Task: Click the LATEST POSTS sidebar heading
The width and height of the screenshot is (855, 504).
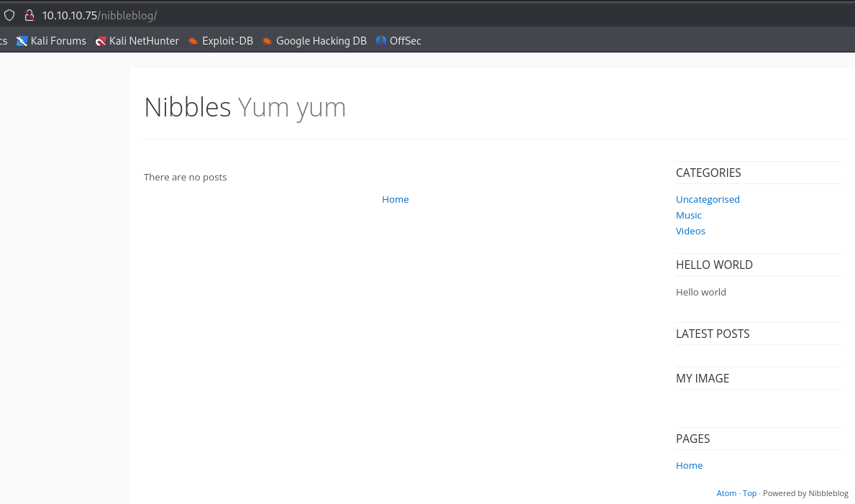Action: (x=713, y=334)
